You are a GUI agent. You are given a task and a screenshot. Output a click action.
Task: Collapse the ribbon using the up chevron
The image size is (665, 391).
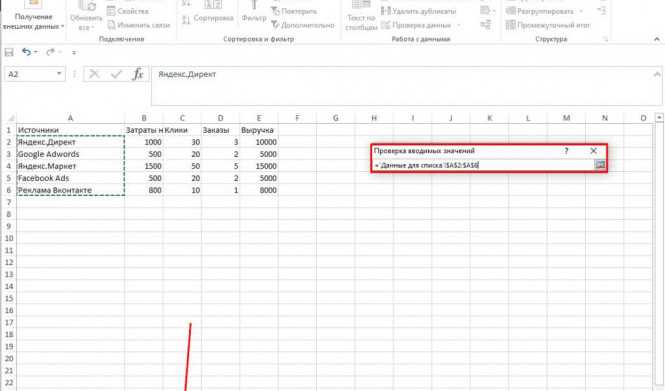pos(657,39)
